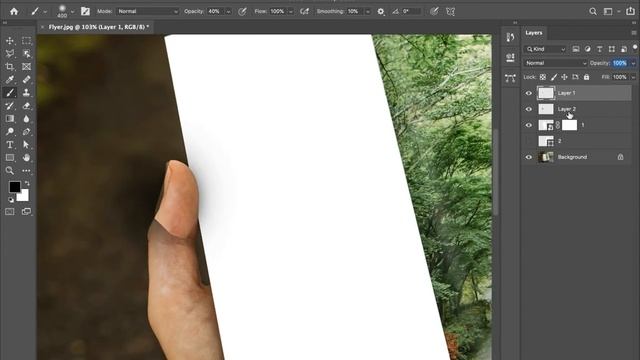640x360 pixels.
Task: Filter for type layers
Action: click(x=599, y=49)
